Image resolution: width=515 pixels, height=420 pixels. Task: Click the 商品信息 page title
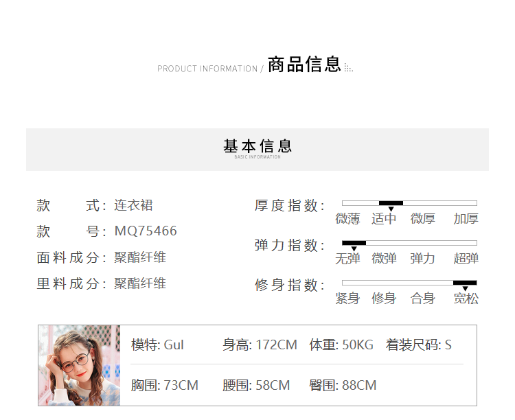[x=304, y=65]
